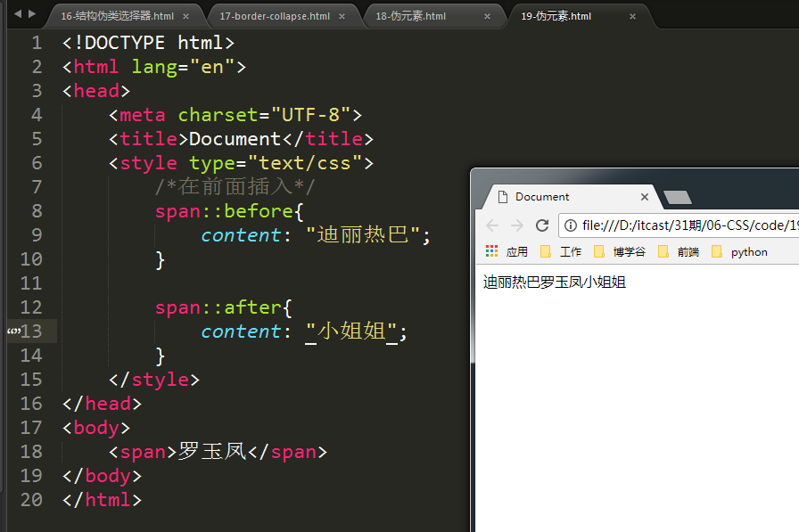
Task: Click line number 1 in the gutter
Action: tap(37, 43)
